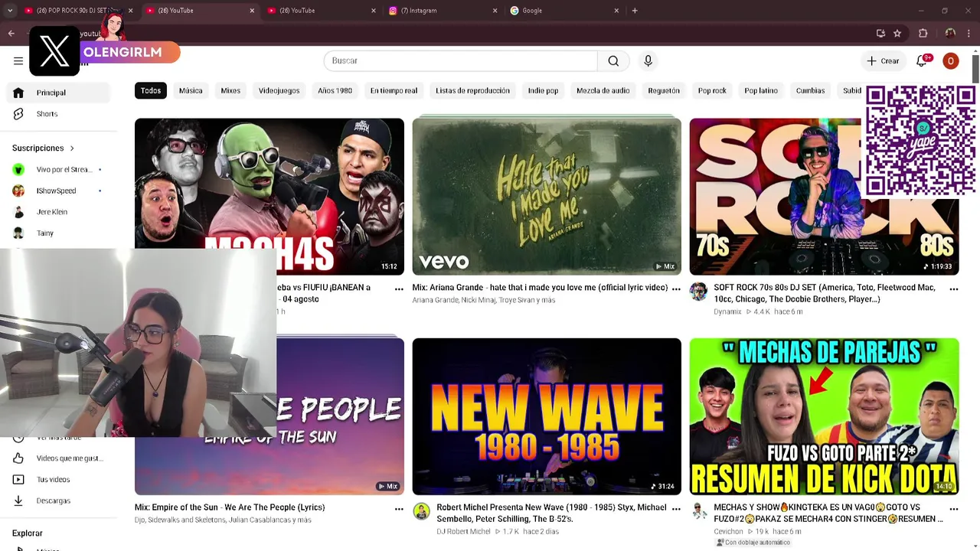Click the Buscar search field

[x=461, y=60]
